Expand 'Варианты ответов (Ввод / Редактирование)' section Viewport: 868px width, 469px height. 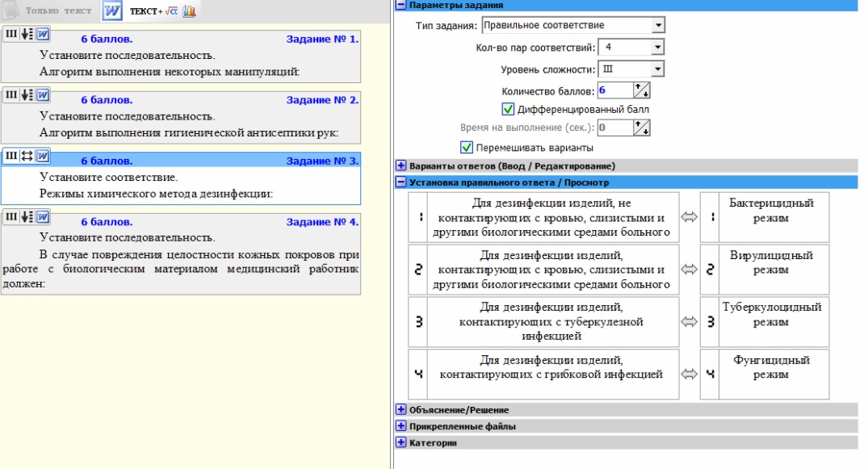click(400, 165)
